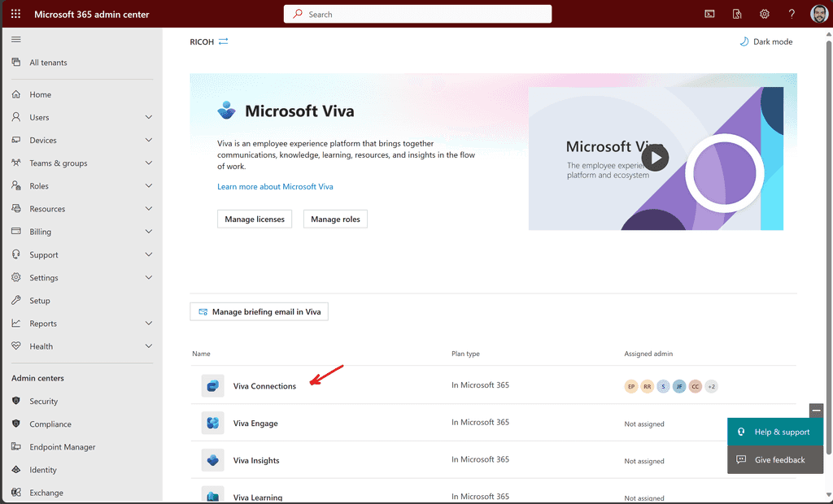Click the Security shield icon
Image resolution: width=833 pixels, height=504 pixels.
click(x=16, y=401)
